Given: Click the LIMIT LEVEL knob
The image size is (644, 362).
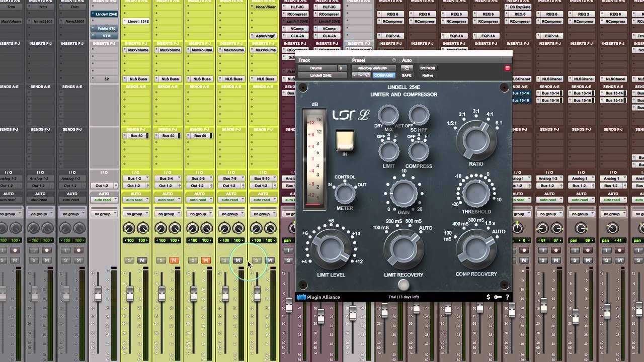Looking at the screenshot, I should click(x=331, y=249).
